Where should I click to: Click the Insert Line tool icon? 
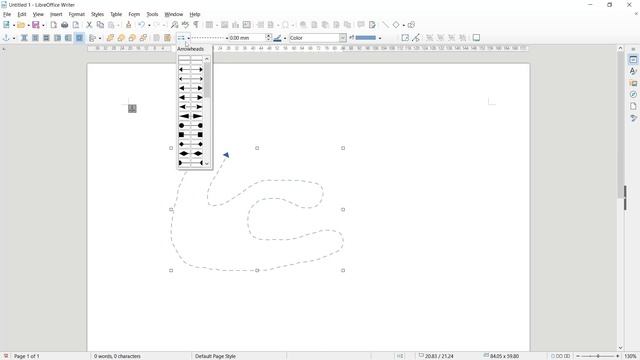(385, 25)
